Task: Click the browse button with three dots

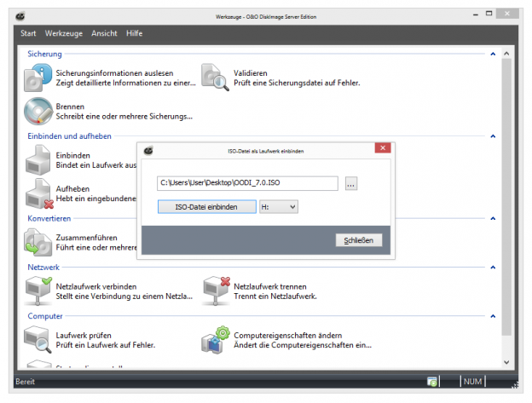Action: (x=351, y=183)
